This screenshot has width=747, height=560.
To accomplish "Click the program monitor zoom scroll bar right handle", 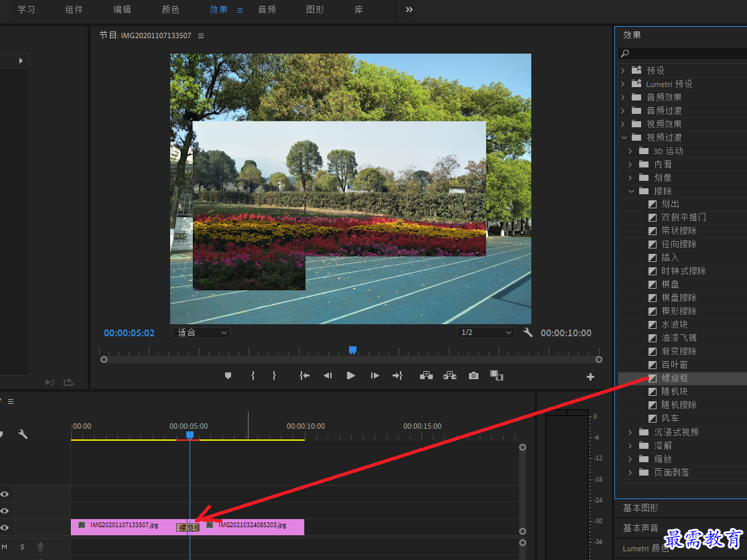I will (x=599, y=360).
